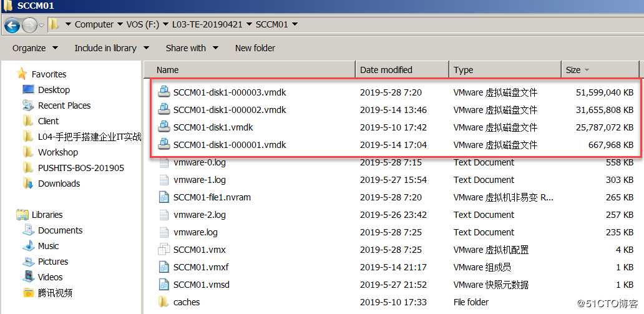Image resolution: width=644 pixels, height=314 pixels.
Task: Open Downloads folder icon in Favorites
Action: click(28, 184)
